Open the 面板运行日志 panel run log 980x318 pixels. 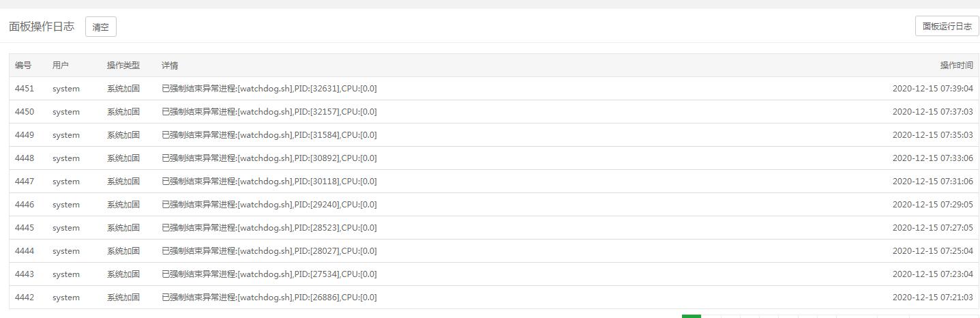click(x=947, y=26)
